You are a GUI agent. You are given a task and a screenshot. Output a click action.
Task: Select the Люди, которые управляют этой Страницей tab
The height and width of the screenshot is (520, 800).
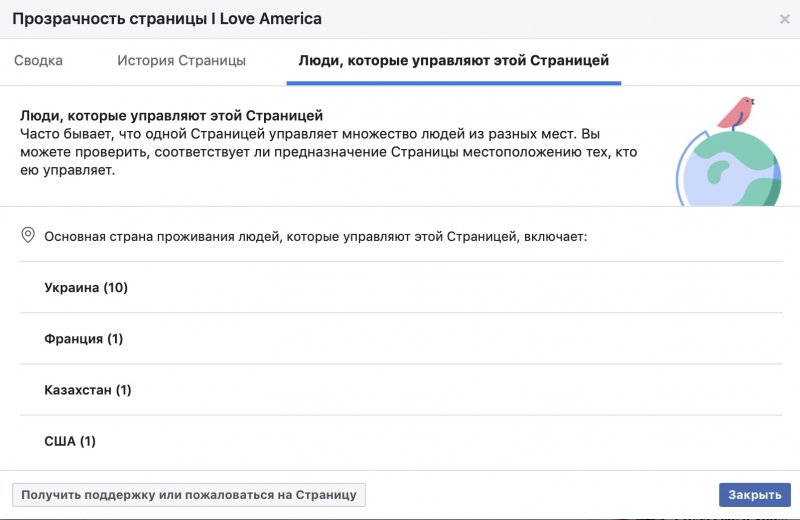(x=454, y=61)
